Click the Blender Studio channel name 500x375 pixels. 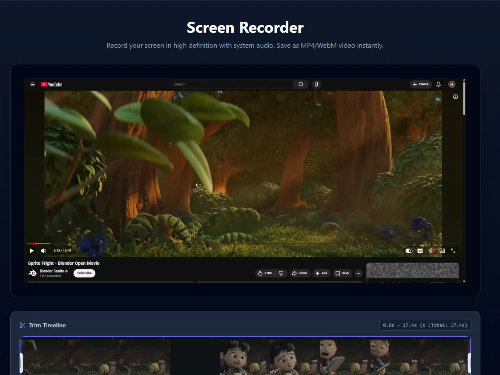click(53, 271)
